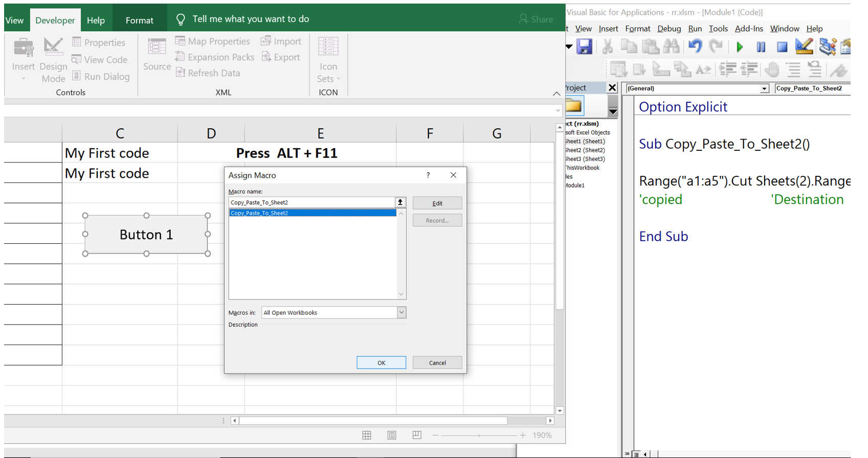The image size is (868, 458).
Task: Click the Save icon in VBA toolbar
Action: [x=584, y=47]
